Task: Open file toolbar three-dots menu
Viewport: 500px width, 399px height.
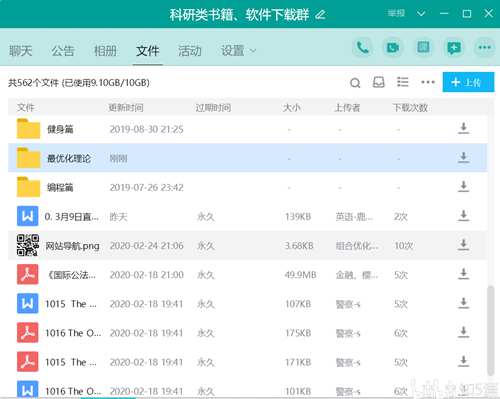Action: pyautogui.click(x=428, y=82)
